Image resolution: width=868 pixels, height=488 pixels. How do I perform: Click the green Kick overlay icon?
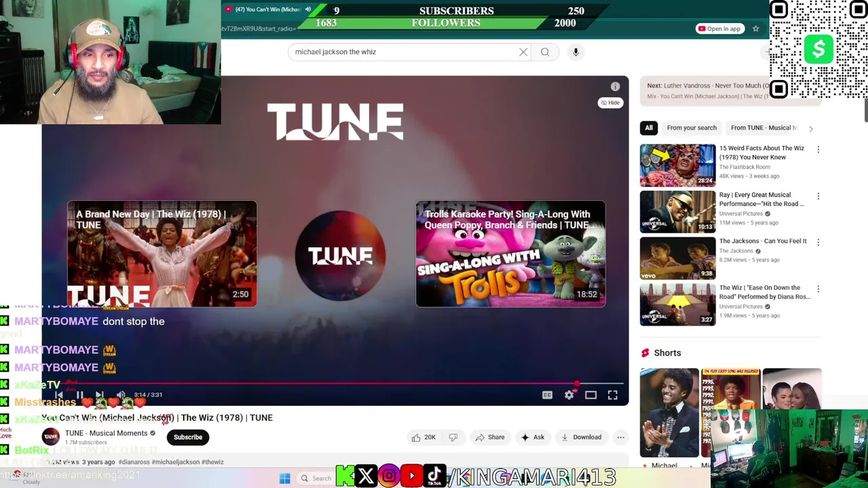pos(344,476)
